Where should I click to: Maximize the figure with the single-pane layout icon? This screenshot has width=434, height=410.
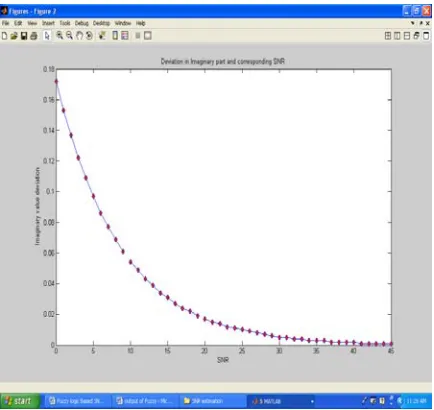pyautogui.click(x=426, y=36)
